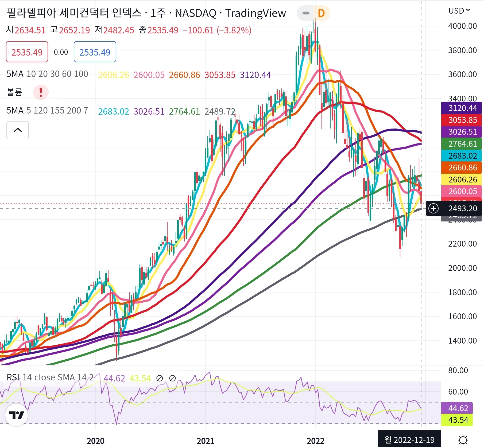Screen dimensions: 484x448
Task: Select the 볼륨 volume indicator label
Action: pos(14,92)
